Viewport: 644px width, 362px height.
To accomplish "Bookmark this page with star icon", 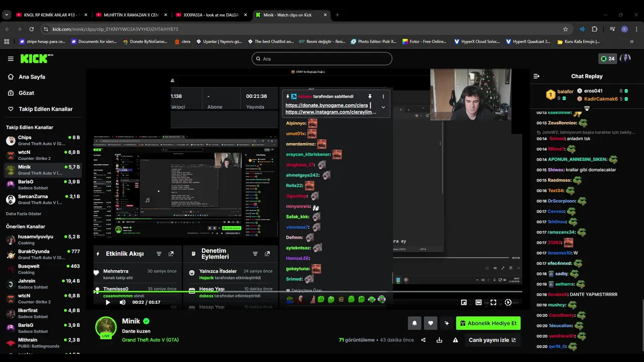I will (566, 29).
